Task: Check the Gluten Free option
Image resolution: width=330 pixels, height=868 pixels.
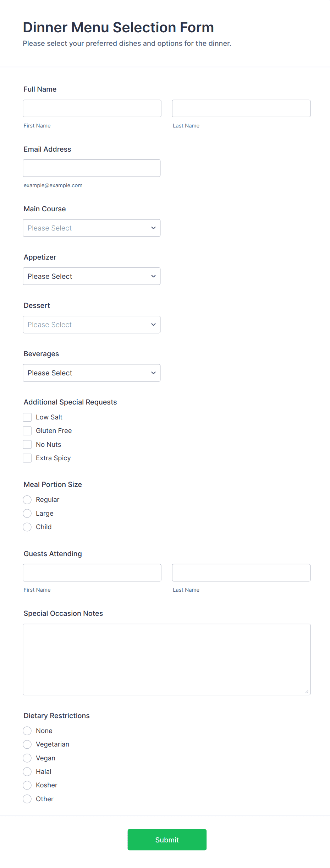Action: (x=27, y=431)
